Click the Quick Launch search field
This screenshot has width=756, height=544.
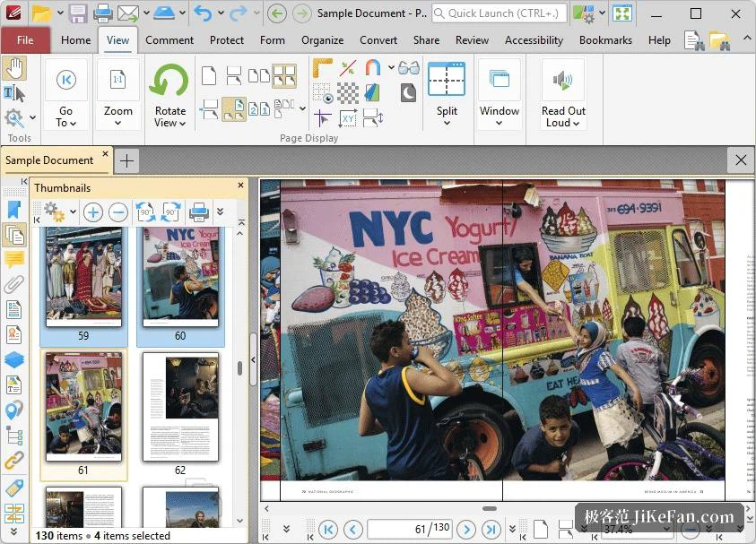click(500, 13)
